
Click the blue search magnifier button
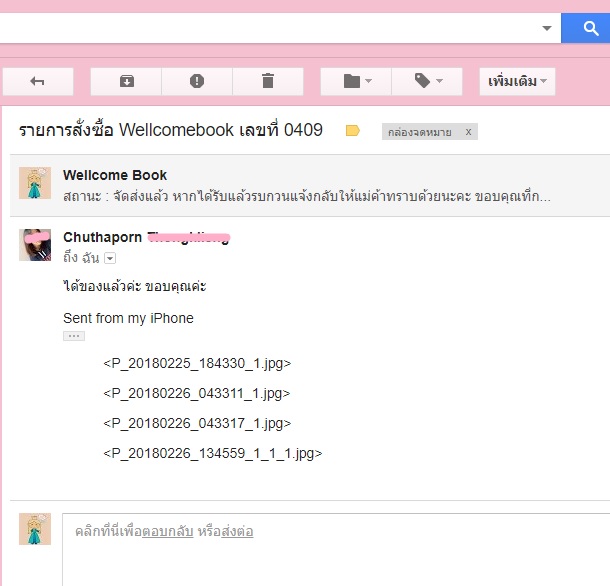click(584, 28)
